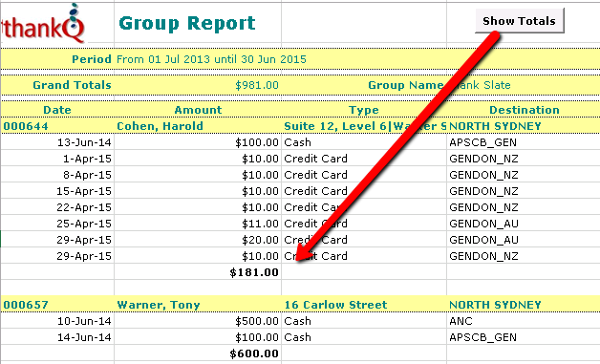The image size is (600, 364).
Task: Click destination ANC
Action: point(461,321)
